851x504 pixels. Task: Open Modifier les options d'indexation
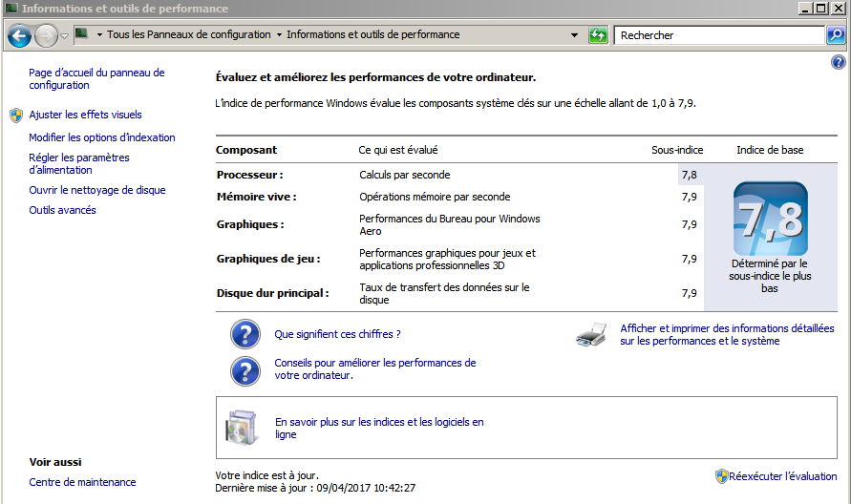102,137
